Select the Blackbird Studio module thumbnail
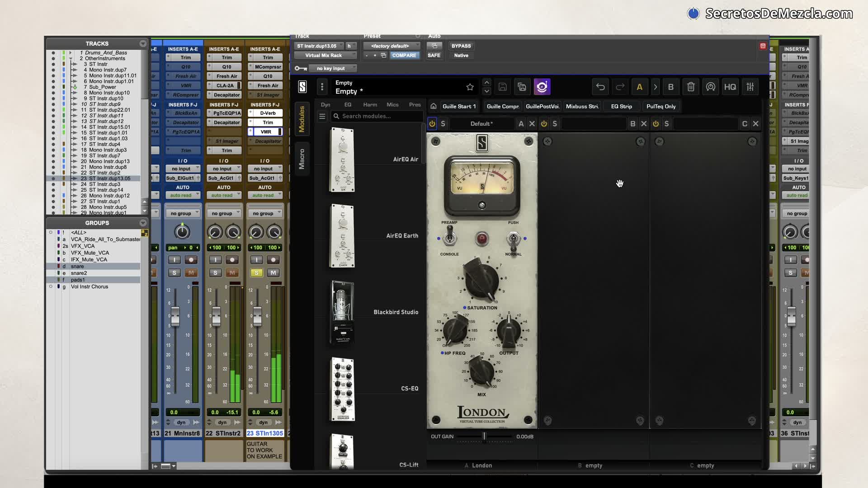Image resolution: width=868 pixels, height=488 pixels. point(343,313)
